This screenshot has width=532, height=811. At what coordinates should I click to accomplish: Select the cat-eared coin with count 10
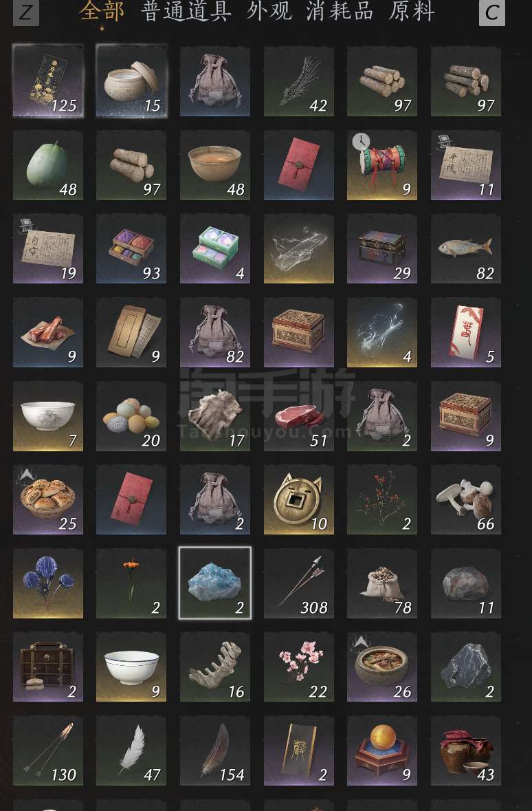coord(298,499)
